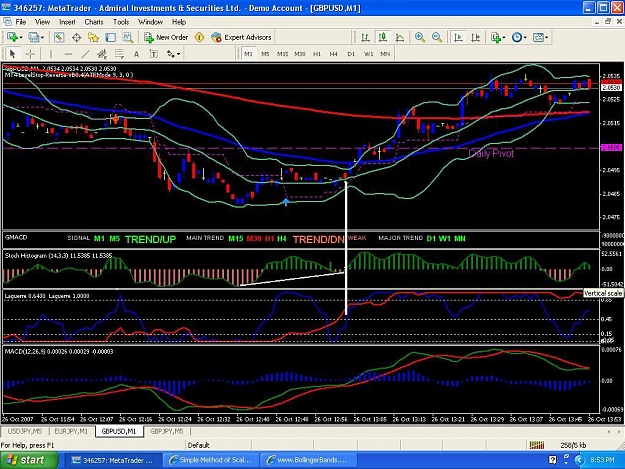This screenshot has height=469, width=625.
Task: Click the MetaTrader application title icon
Action: pyautogui.click(x=6, y=8)
